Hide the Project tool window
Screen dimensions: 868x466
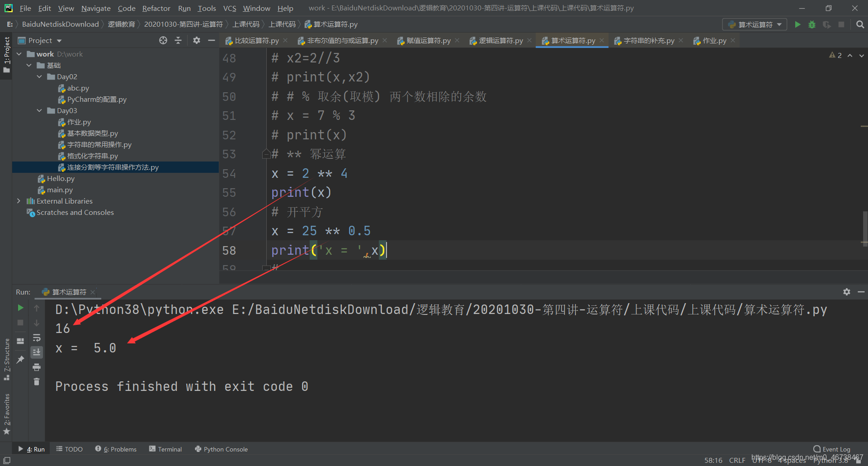click(211, 40)
